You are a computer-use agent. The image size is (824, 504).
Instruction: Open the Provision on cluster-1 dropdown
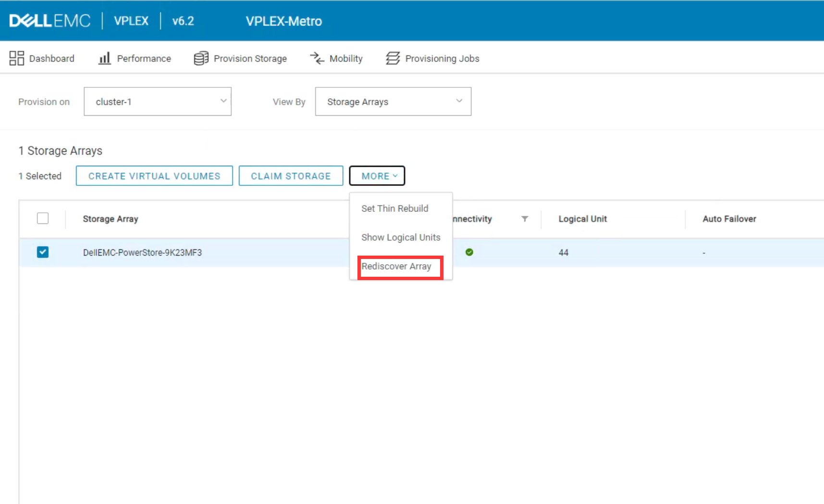(x=158, y=101)
